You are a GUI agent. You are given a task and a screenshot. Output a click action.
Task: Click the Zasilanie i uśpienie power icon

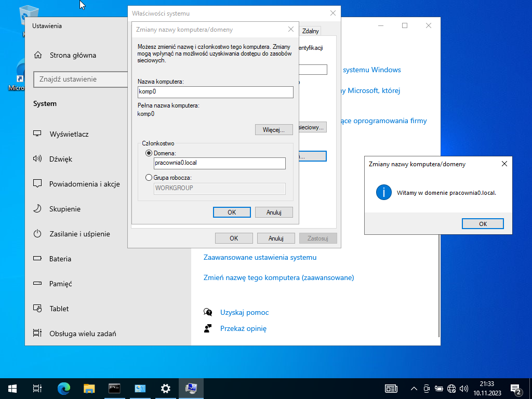tap(37, 233)
